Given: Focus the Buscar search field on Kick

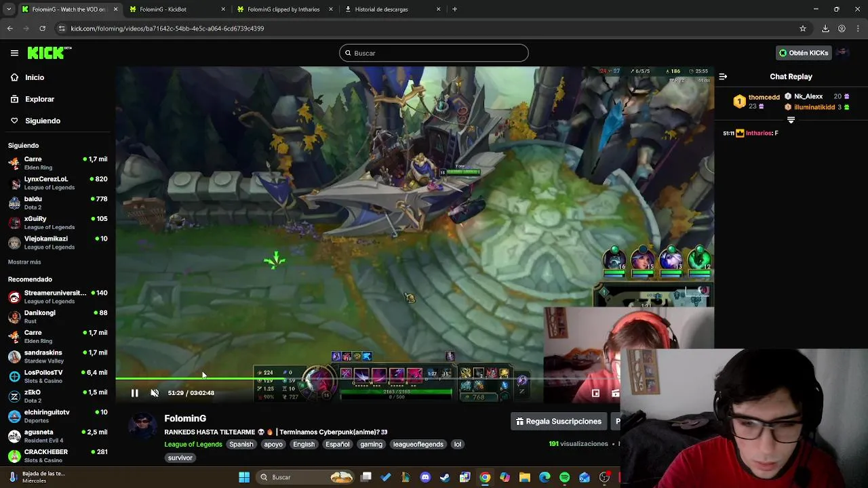Looking at the screenshot, I should coord(433,53).
